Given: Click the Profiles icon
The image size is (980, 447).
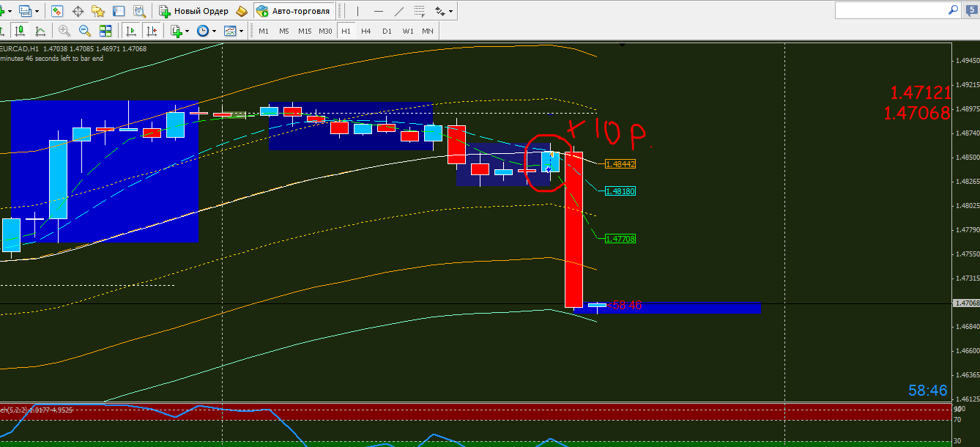Looking at the screenshot, I should coord(26,11).
